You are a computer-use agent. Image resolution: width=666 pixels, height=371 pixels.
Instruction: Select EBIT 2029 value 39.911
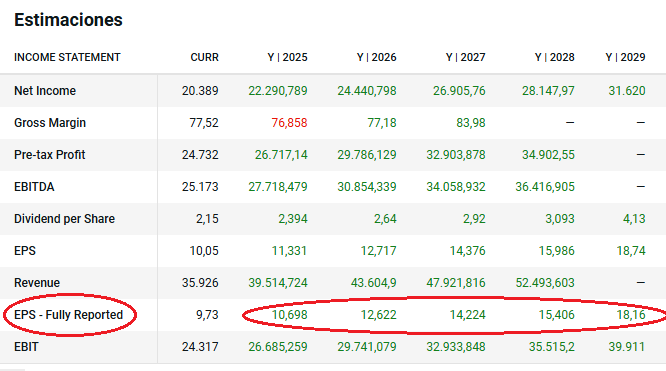tap(627, 347)
